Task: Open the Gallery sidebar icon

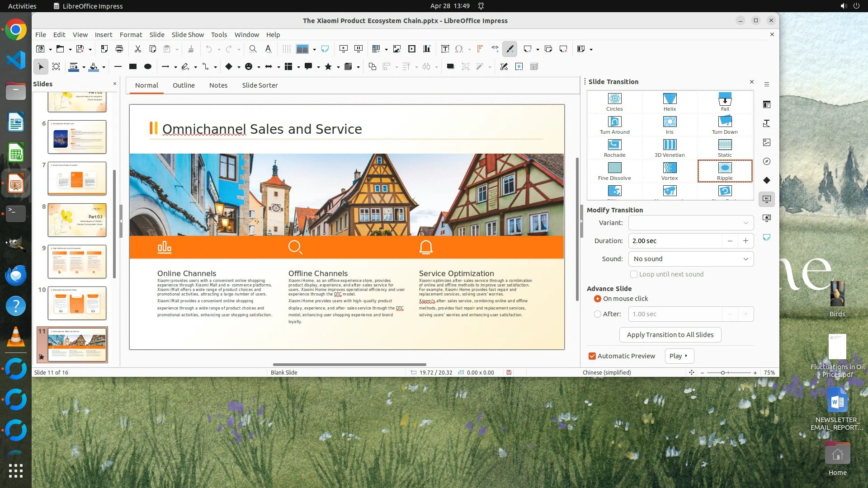Action: tap(767, 142)
